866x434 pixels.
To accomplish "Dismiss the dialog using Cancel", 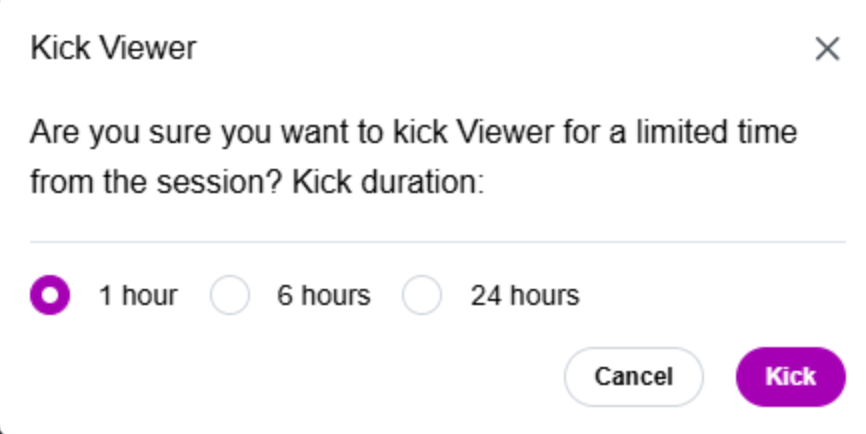I will [x=633, y=377].
